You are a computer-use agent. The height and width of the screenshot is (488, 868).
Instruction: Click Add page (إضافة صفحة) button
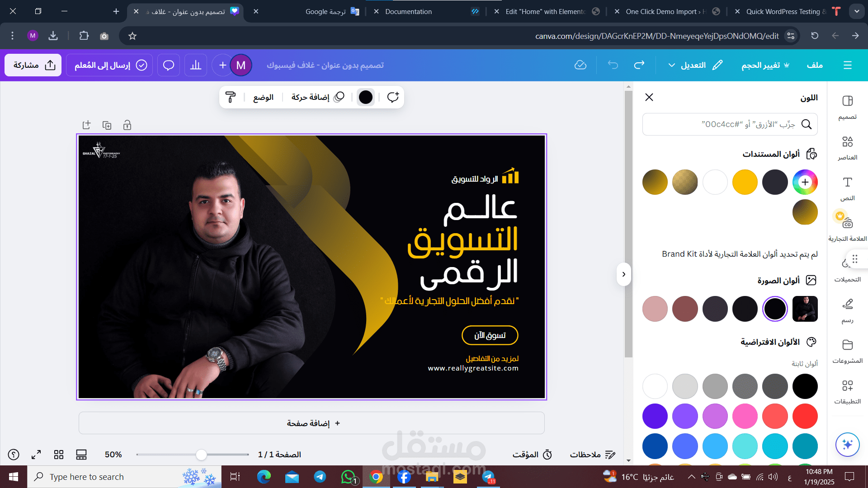(311, 423)
